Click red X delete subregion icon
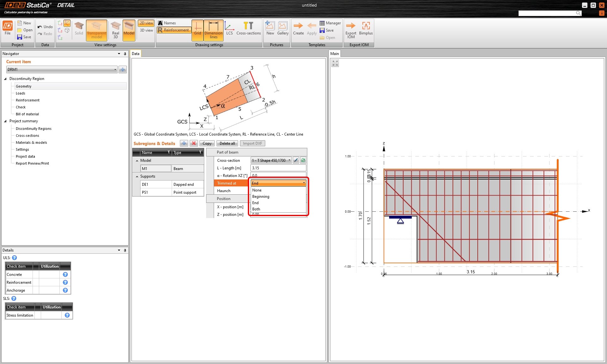This screenshot has height=364, width=607. [194, 143]
